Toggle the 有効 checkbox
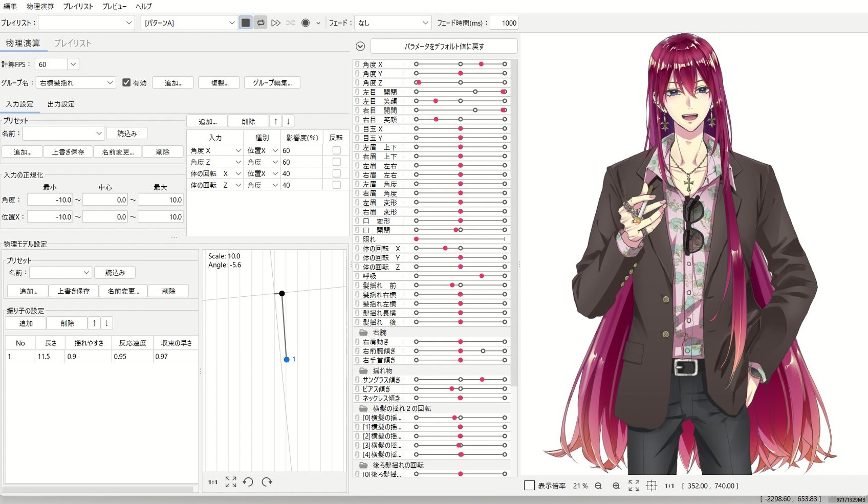The width and height of the screenshot is (868, 504). 126,82
